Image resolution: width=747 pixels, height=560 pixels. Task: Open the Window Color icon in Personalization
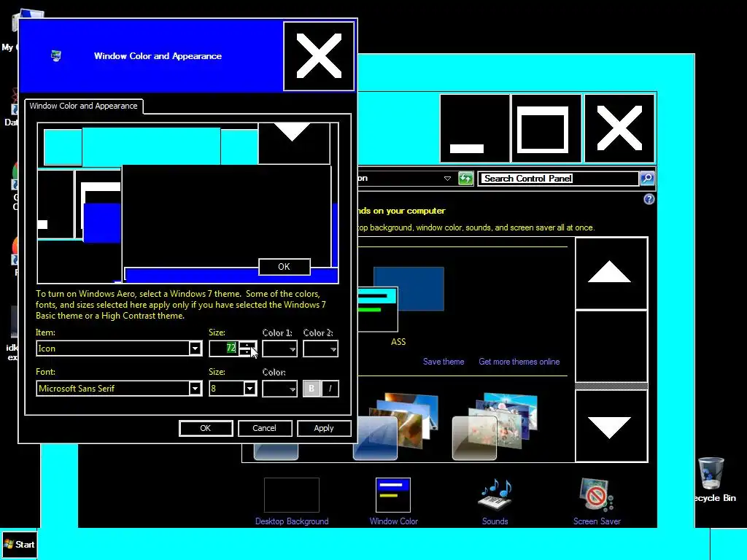click(x=393, y=495)
